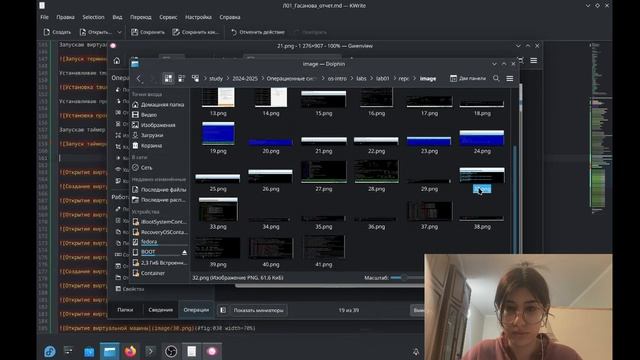
Task: Select 13.png thumbnail in Dolphin
Action: tap(218, 97)
